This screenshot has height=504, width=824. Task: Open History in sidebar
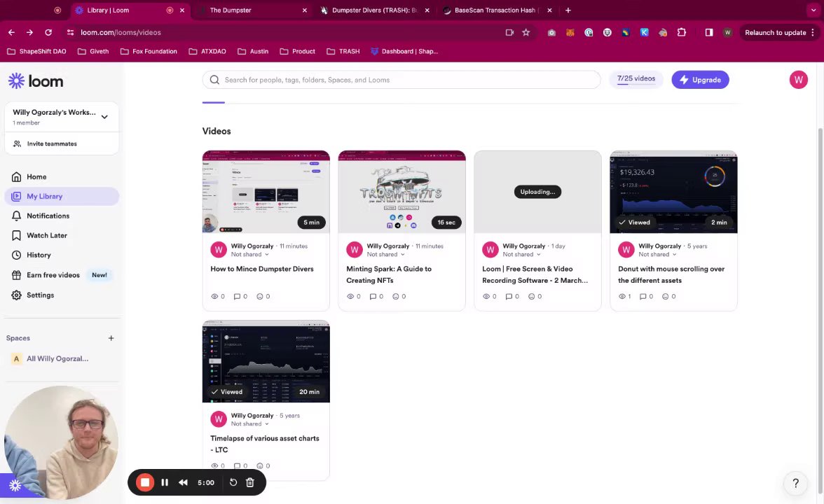tap(62, 255)
